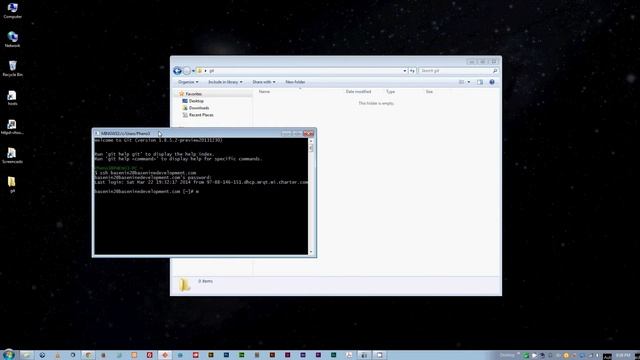Viewport: 640px width, 360px height.
Task: Click the blue Photoshop icon on the taskbar
Action: [x=226, y=355]
